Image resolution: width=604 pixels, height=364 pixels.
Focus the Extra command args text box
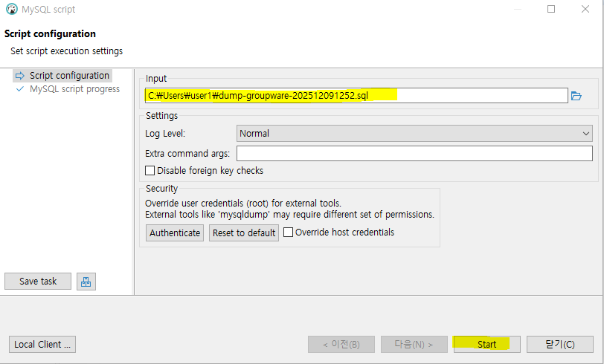tap(414, 153)
